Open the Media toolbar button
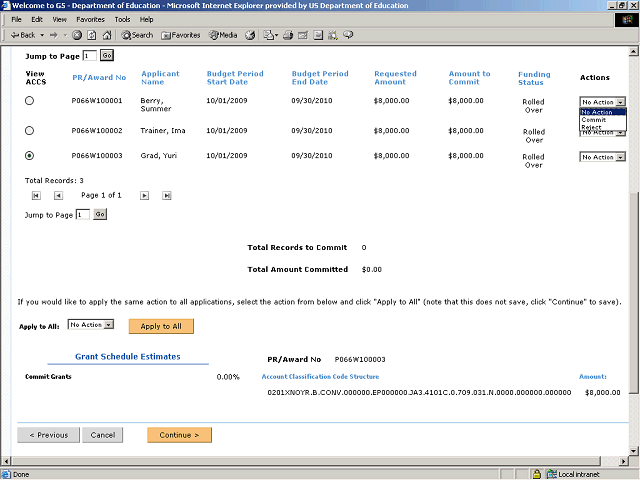Screen dimensions: 640x480 (223, 35)
